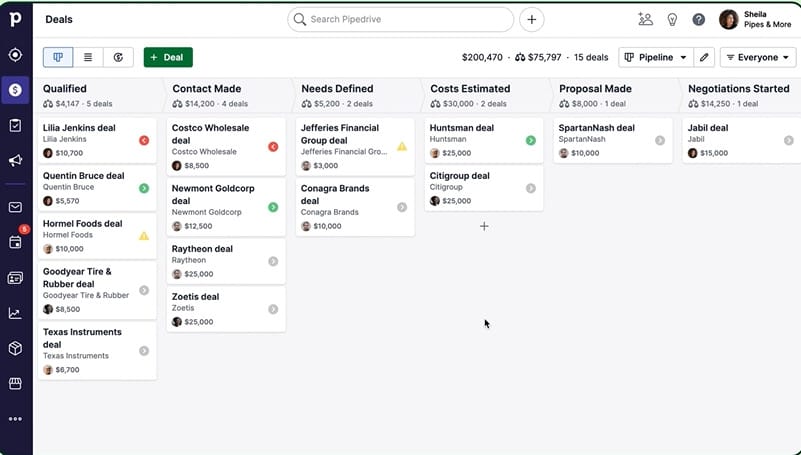This screenshot has height=455, width=801.
Task: Switch to forecast view
Action: (118, 57)
